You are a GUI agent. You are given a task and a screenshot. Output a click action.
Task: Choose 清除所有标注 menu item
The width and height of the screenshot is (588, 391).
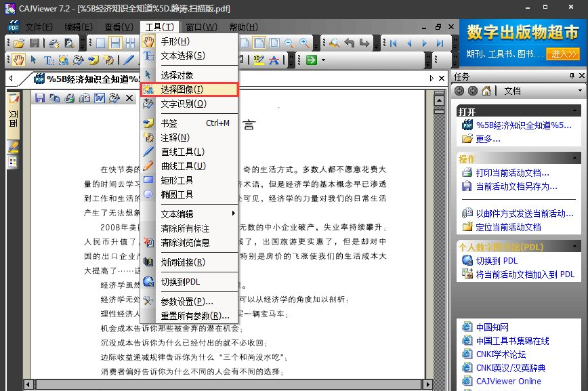[190, 228]
